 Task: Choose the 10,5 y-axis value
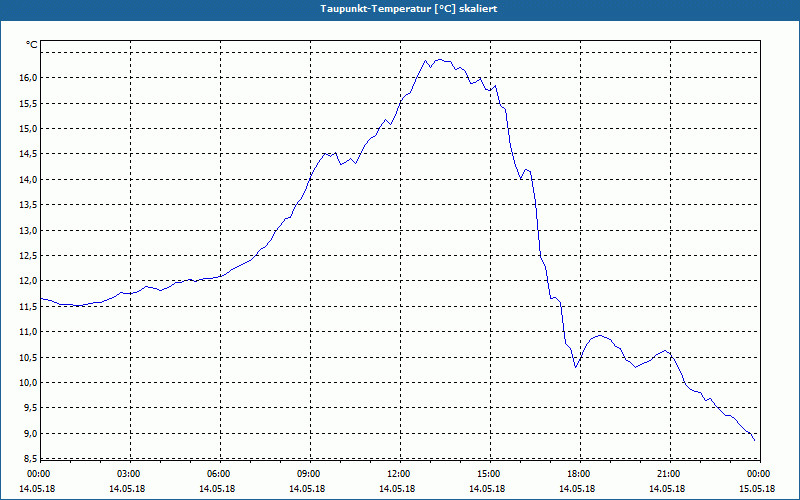pyautogui.click(x=29, y=357)
